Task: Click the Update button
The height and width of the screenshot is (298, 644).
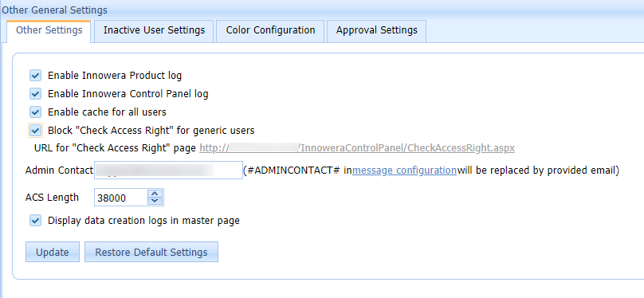Action: click(x=52, y=252)
